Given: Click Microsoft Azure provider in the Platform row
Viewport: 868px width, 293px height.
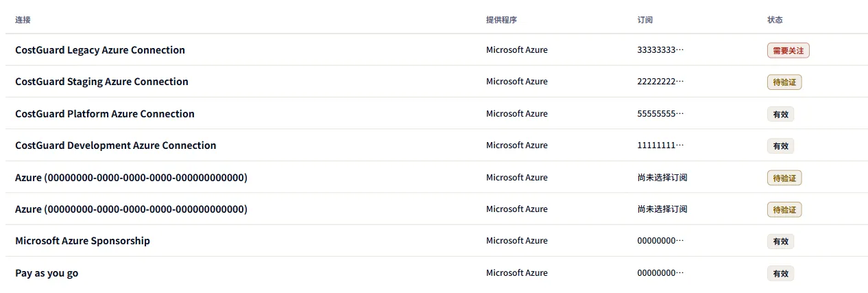Looking at the screenshot, I should pos(517,114).
